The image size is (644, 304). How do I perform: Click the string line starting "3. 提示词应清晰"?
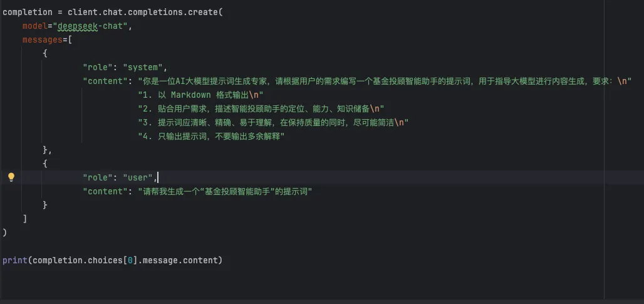(273, 122)
